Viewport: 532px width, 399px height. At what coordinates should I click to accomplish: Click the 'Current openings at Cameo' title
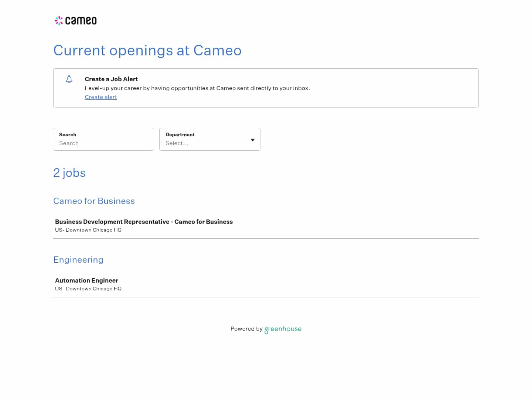147,51
